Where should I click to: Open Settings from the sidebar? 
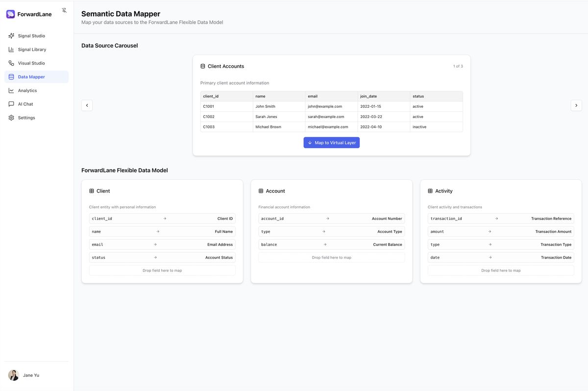coord(37,118)
